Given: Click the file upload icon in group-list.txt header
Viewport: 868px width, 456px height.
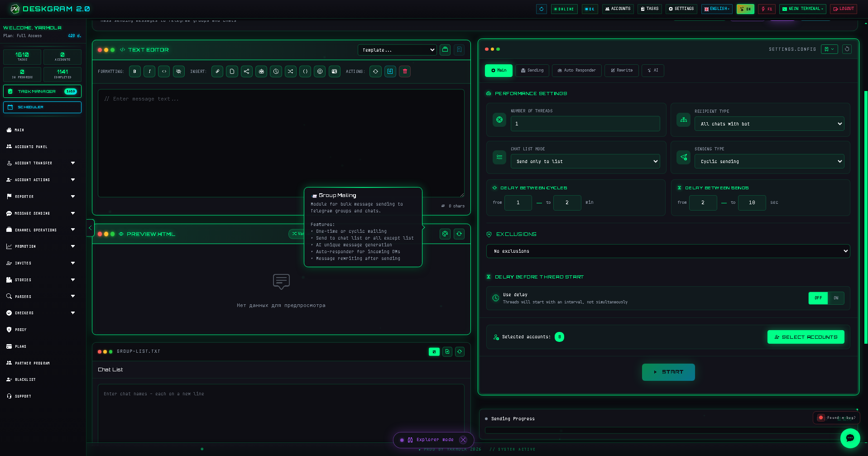Looking at the screenshot, I should 447,351.
